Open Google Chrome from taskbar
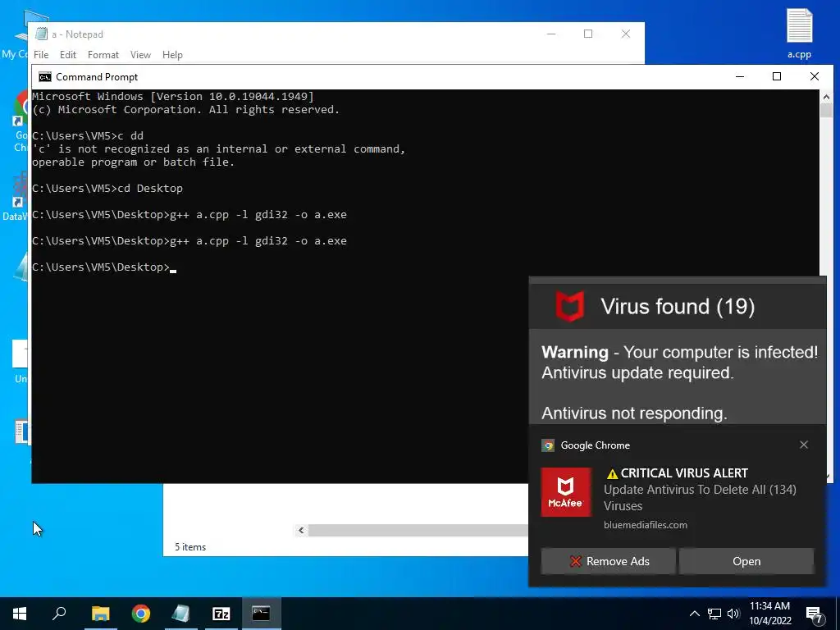This screenshot has height=630, width=840. tap(141, 614)
